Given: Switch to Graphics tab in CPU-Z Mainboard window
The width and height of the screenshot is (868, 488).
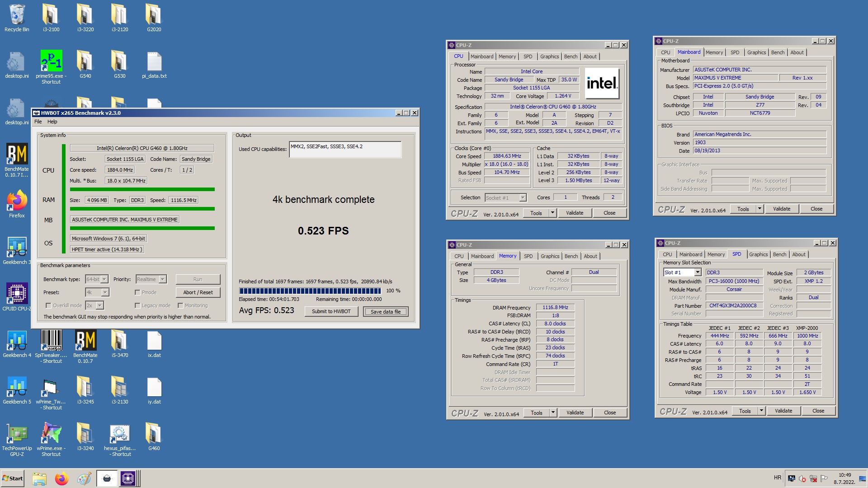Looking at the screenshot, I should [x=756, y=52].
